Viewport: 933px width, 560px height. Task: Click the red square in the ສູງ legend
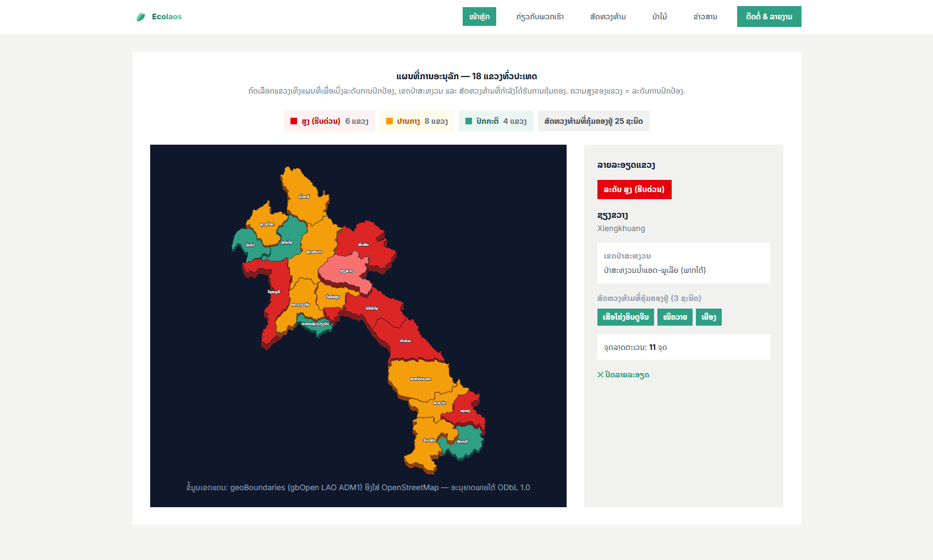(294, 121)
